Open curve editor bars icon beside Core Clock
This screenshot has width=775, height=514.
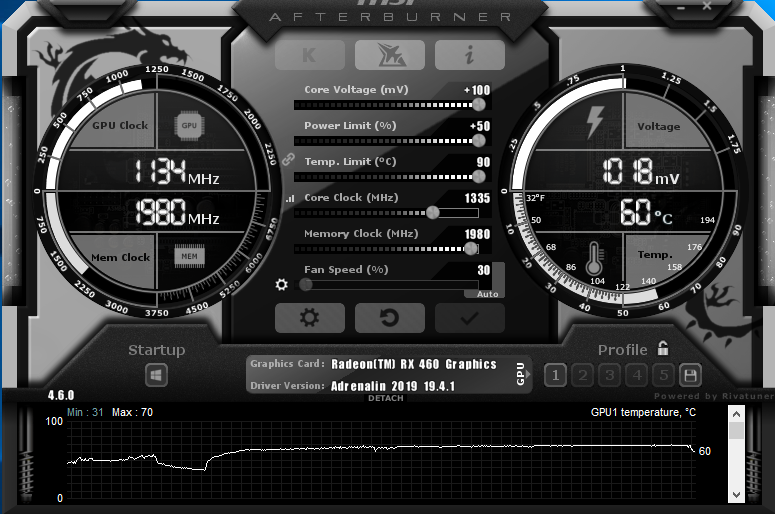pos(290,199)
